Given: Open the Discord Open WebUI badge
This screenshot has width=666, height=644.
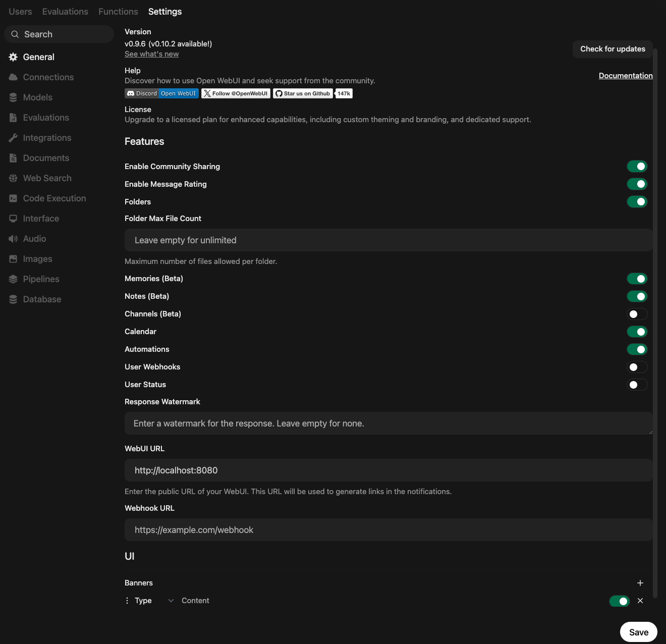Looking at the screenshot, I should pos(161,93).
